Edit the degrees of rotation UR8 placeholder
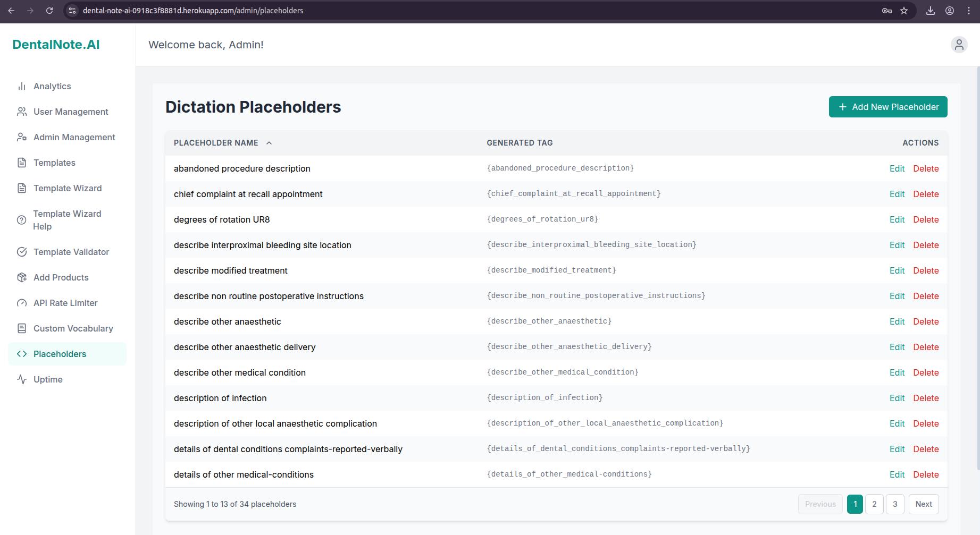This screenshot has width=980, height=535. pos(897,219)
